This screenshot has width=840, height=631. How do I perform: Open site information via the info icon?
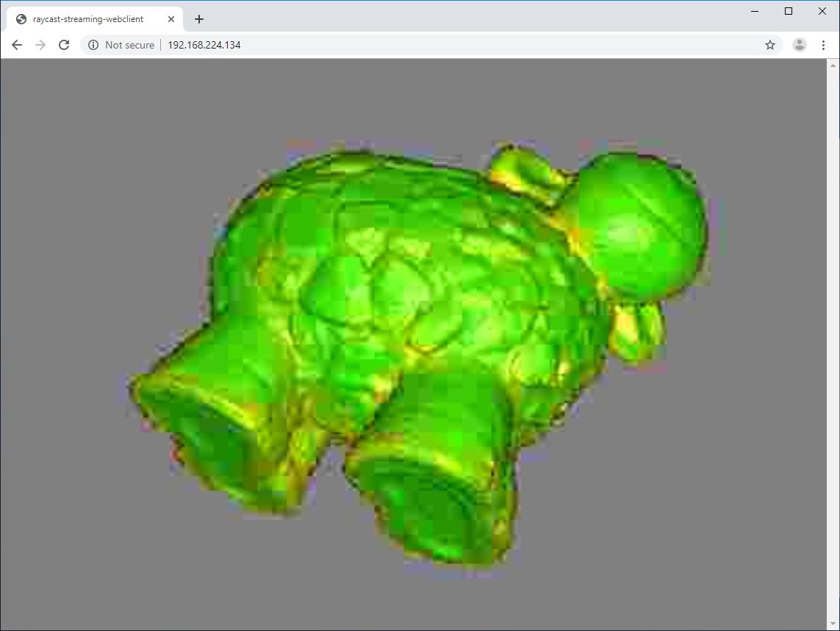click(x=93, y=45)
